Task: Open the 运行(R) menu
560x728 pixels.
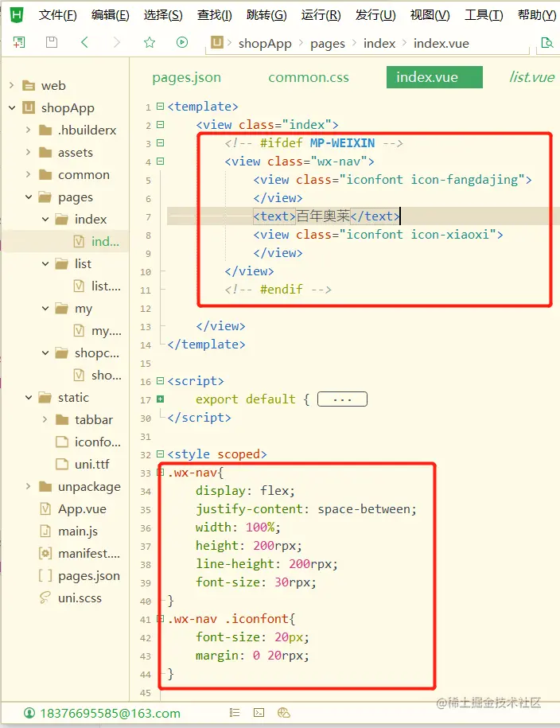Action: point(321,15)
